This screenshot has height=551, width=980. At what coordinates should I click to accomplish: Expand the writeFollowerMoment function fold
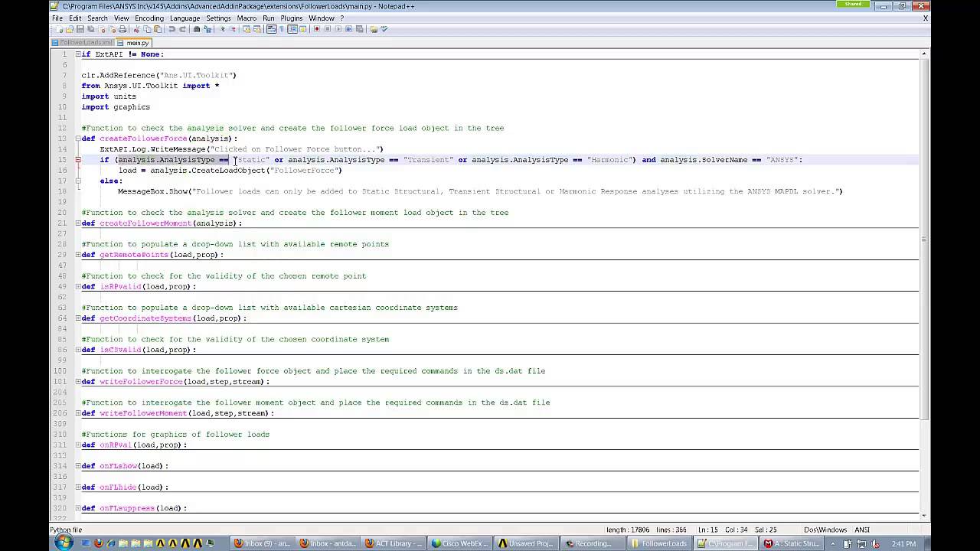(77, 413)
